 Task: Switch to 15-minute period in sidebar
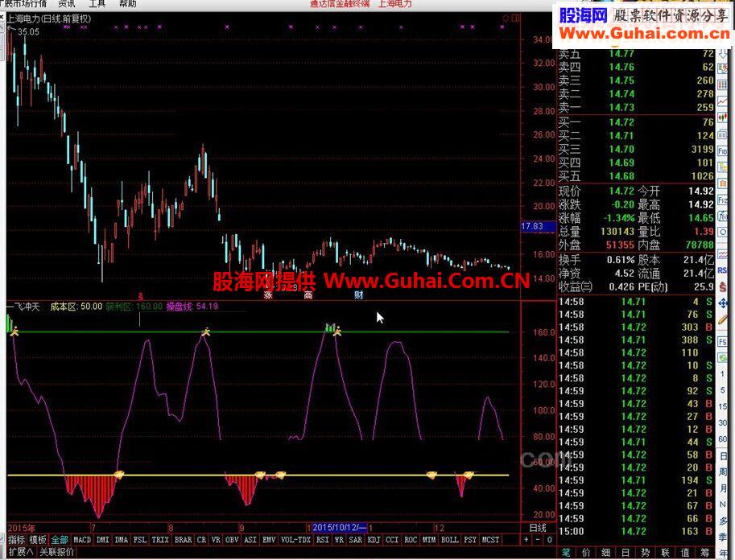click(722, 406)
